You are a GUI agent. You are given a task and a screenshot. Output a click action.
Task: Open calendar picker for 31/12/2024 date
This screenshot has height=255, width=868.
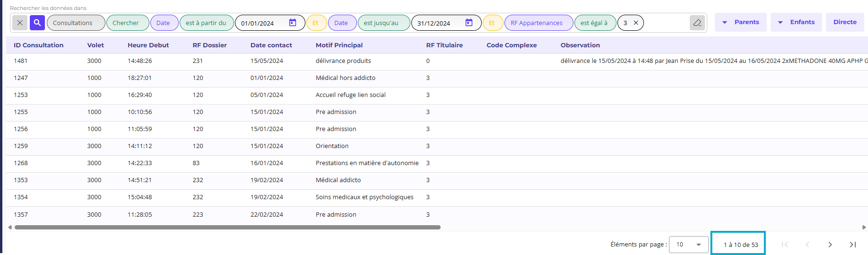(x=469, y=23)
